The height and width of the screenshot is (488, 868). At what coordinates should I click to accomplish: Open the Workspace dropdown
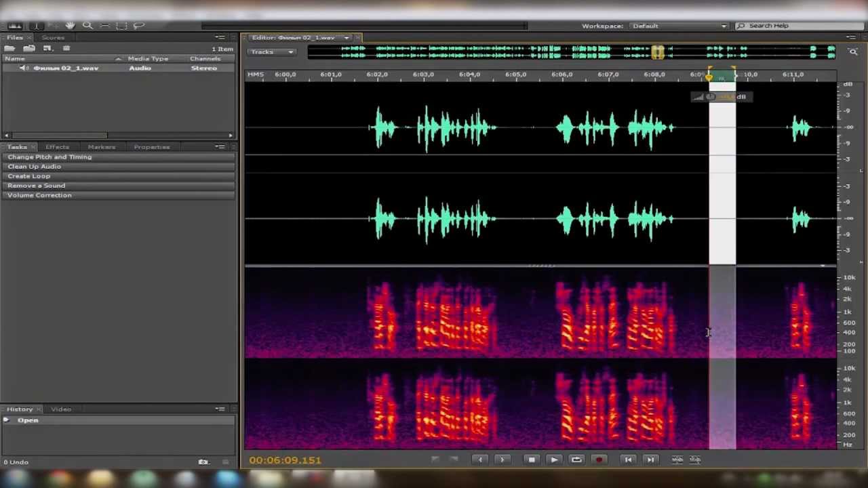(679, 26)
